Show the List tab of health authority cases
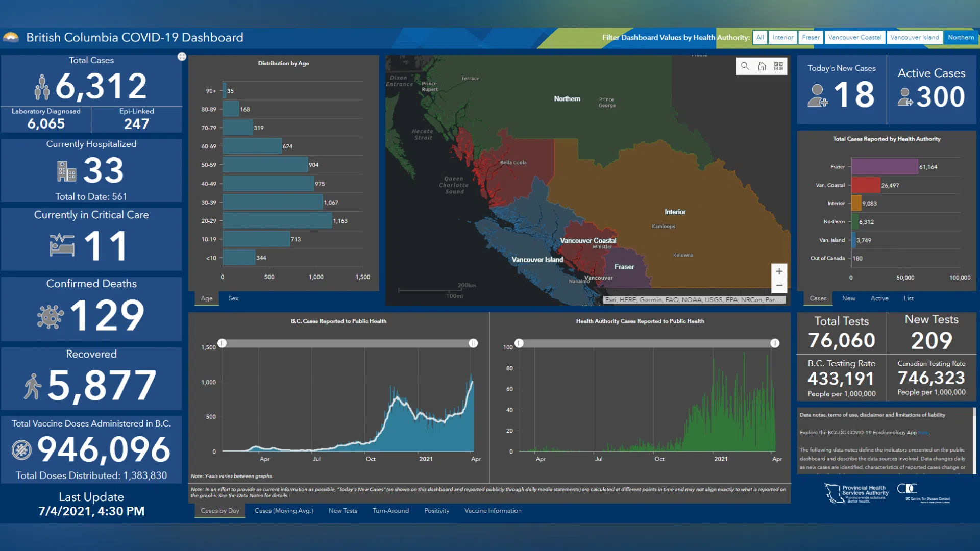The width and height of the screenshot is (980, 551). click(909, 298)
